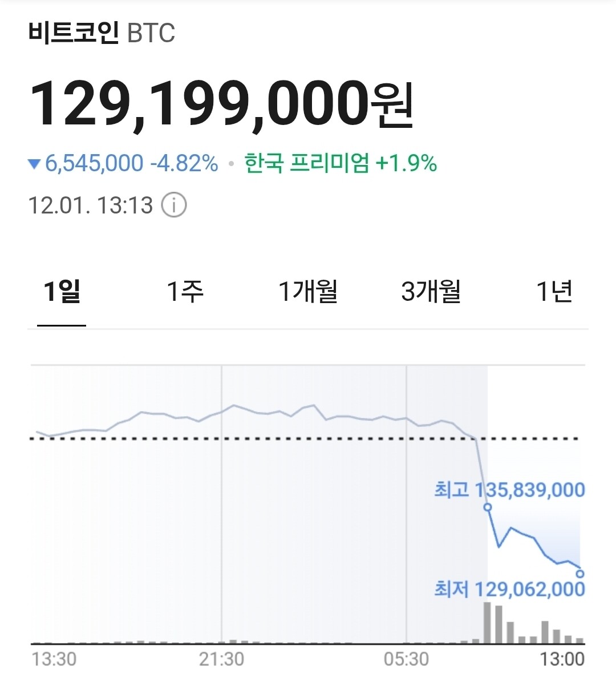Viewport: 616px width, 677px height.
Task: Select the 1일 chart period tab
Action: [x=62, y=292]
